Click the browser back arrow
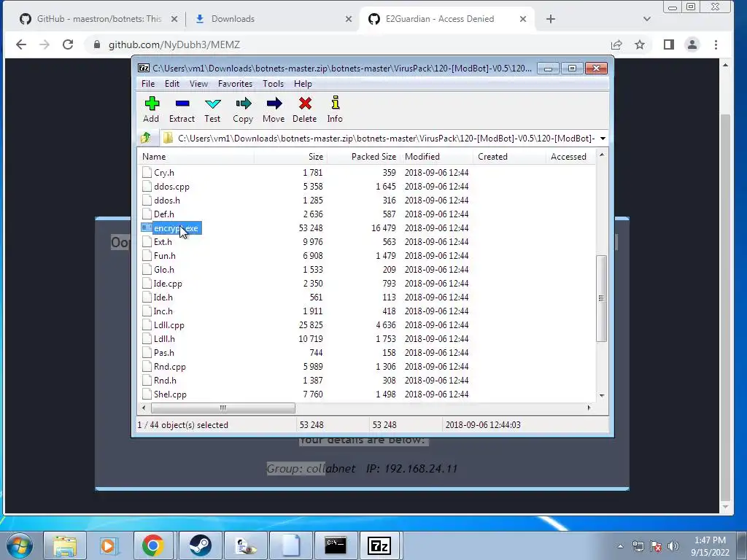 pyautogui.click(x=21, y=44)
